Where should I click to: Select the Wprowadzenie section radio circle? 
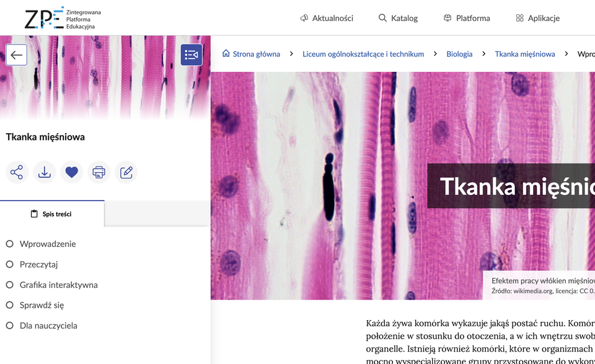(x=10, y=244)
